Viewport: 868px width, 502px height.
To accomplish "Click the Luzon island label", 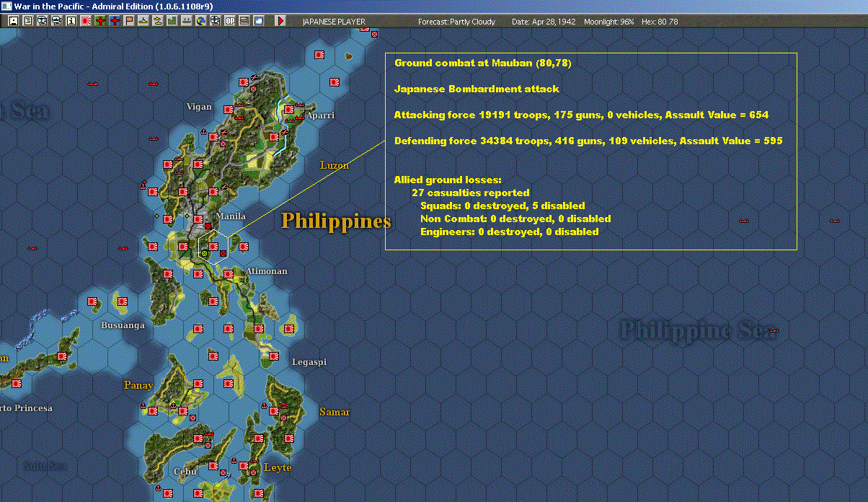I will pyautogui.click(x=335, y=165).
